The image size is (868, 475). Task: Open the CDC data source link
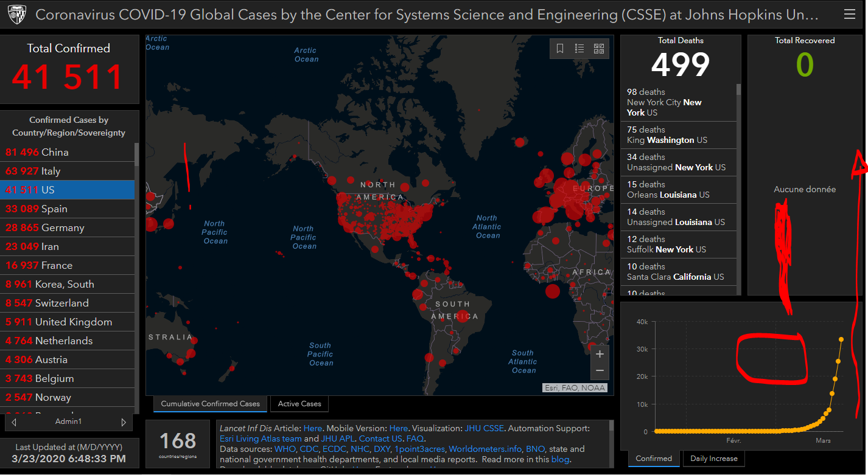click(x=309, y=449)
